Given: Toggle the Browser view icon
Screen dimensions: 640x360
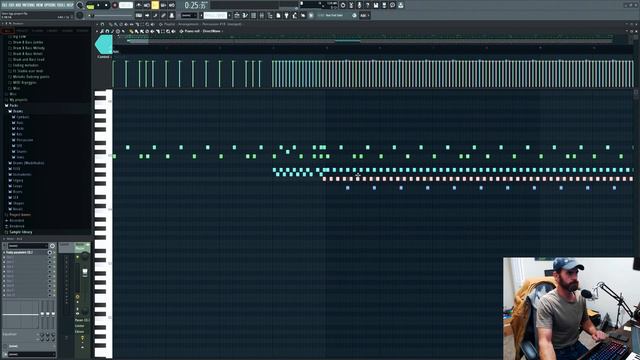Looking at the screenshot, I should pyautogui.click(x=270, y=15).
